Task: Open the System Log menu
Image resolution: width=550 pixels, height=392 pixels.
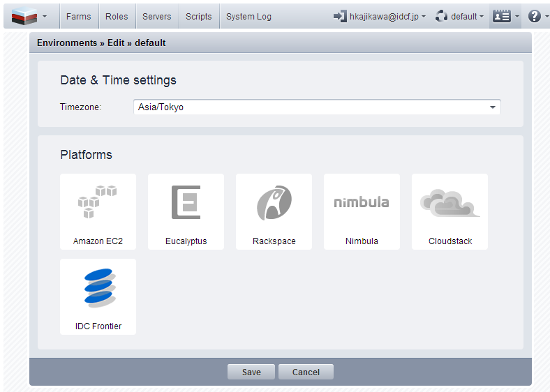Action: pos(248,17)
